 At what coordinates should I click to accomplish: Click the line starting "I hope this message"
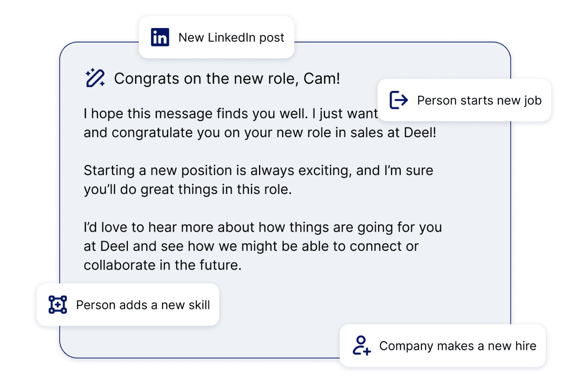pos(230,114)
